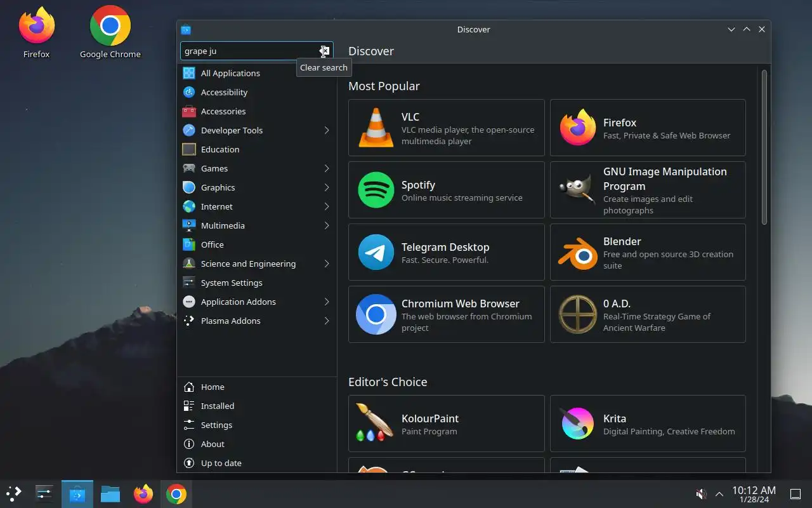Click the Education blackboard icon
Image resolution: width=812 pixels, height=508 pixels.
189,149
